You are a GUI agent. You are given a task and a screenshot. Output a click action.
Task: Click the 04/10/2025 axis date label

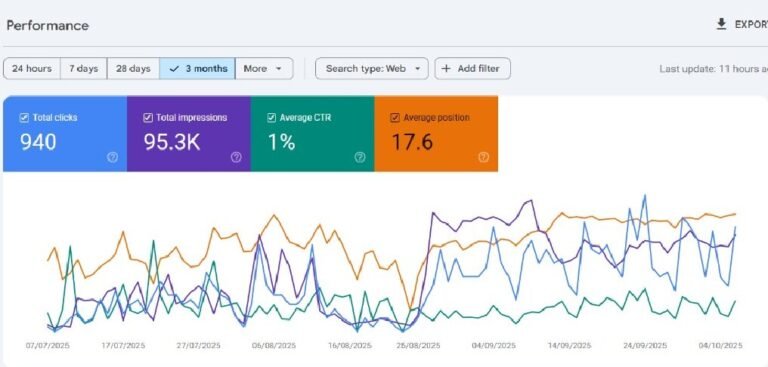pyautogui.click(x=720, y=345)
